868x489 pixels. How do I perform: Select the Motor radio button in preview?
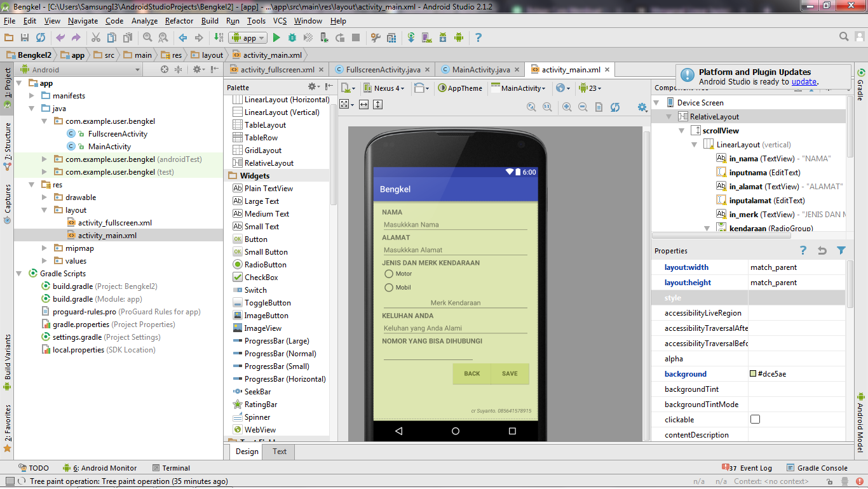(x=388, y=274)
